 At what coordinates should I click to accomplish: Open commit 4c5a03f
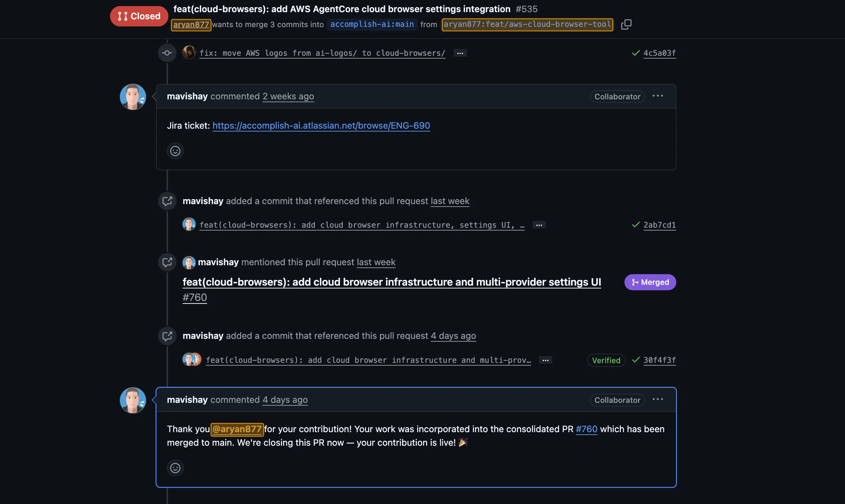(x=659, y=53)
